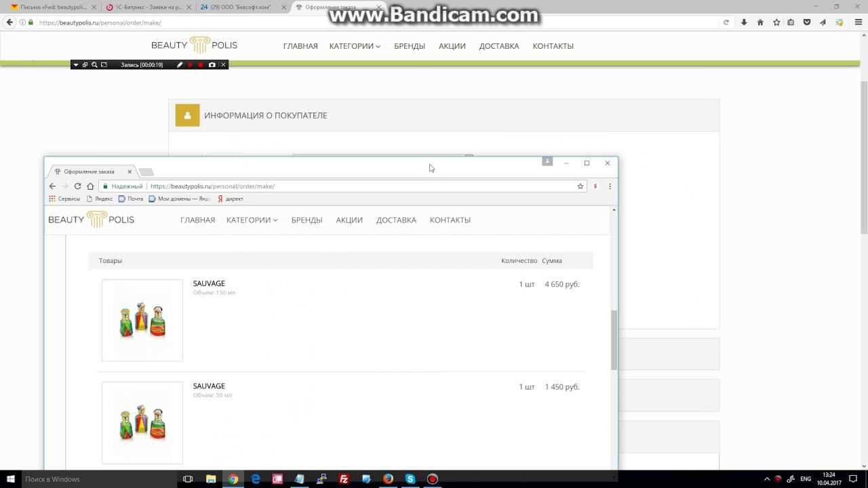The image size is (868, 488).
Task: Open Windows Start menu
Action: click(x=11, y=479)
